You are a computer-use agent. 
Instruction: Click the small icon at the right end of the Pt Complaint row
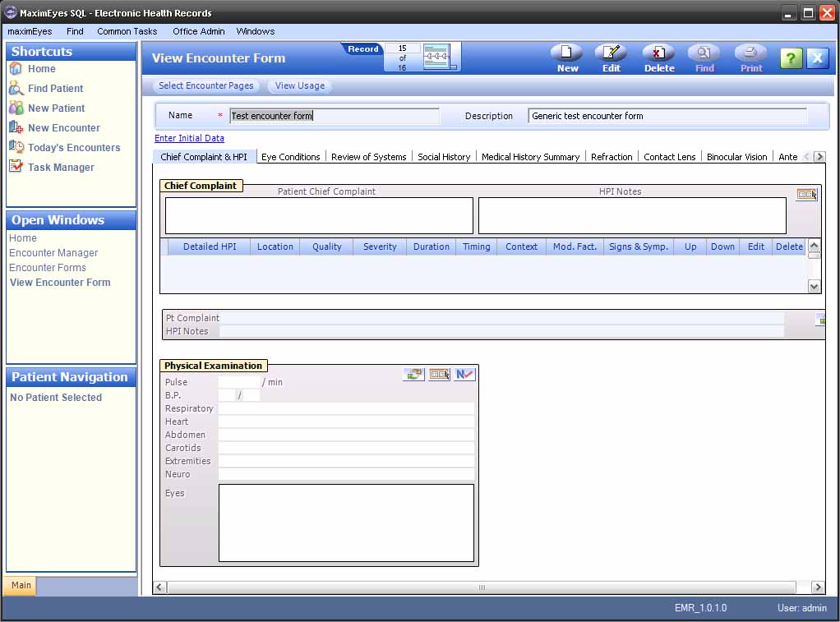821,320
